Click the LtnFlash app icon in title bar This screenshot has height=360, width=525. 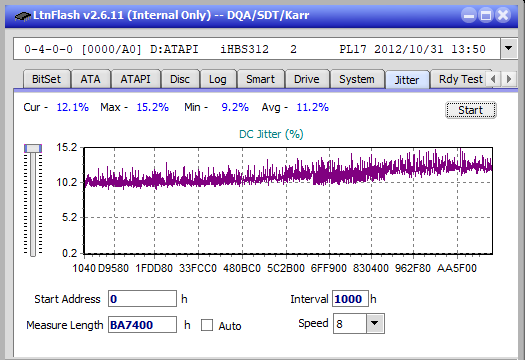(22, 16)
